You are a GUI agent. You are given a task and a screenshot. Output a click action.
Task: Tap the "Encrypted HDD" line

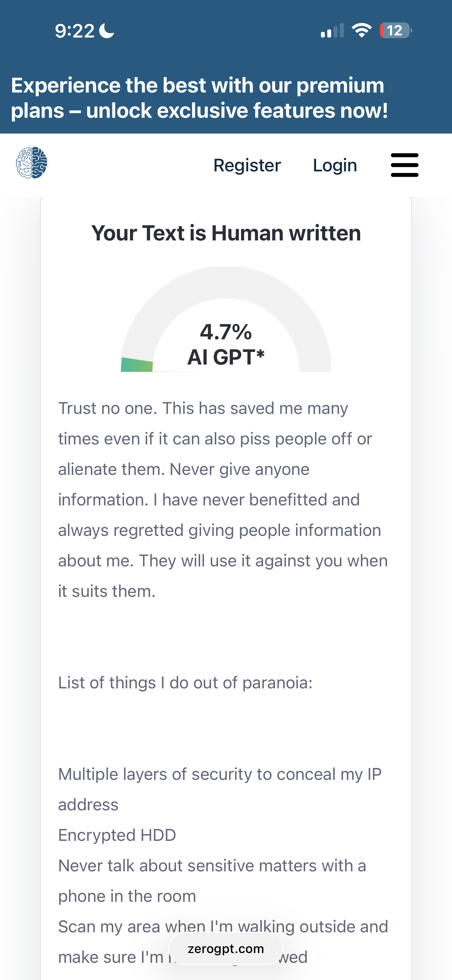(x=117, y=836)
